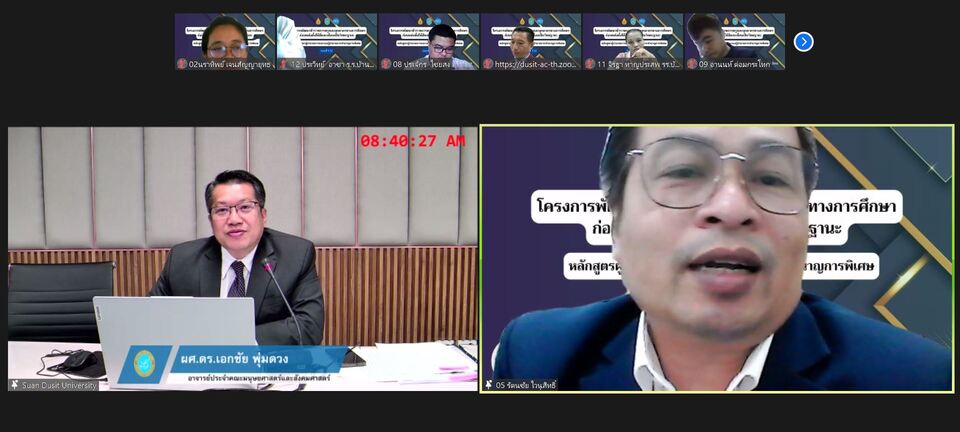960x432 pixels.
Task: Click the pin icon beside Suan Dusit University
Action: [x=14, y=385]
